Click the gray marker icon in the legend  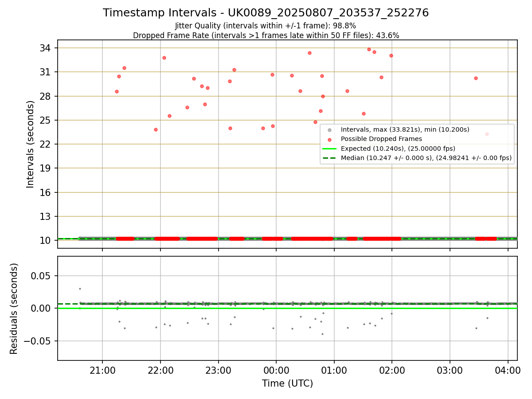329,130
